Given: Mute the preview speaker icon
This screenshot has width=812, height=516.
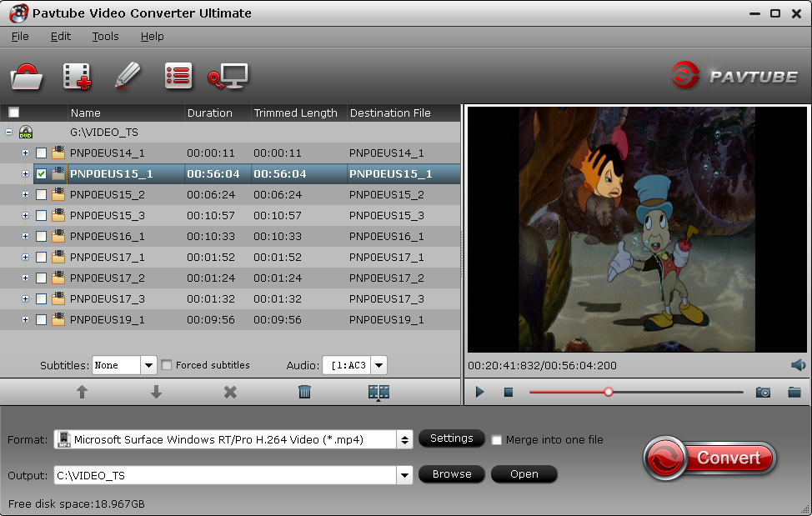Looking at the screenshot, I should click(x=798, y=365).
